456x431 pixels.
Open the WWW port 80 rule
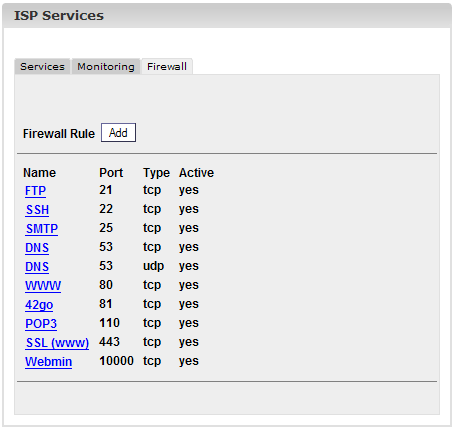click(x=43, y=286)
